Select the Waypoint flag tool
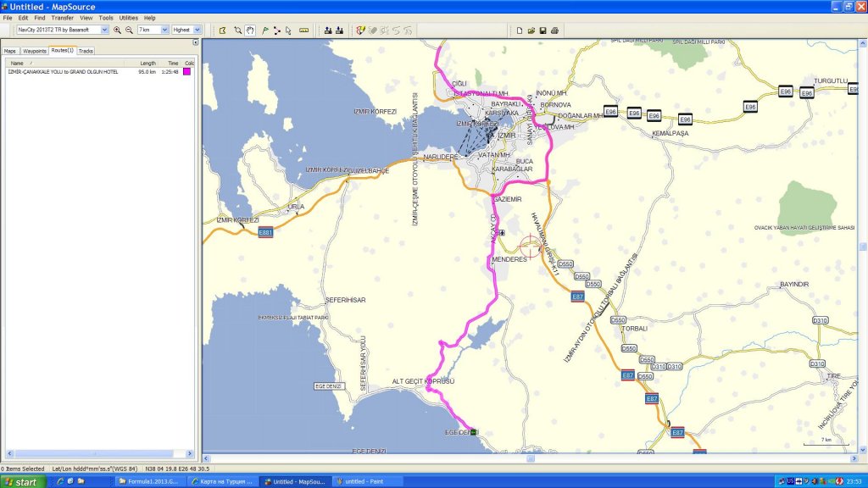 coord(265,30)
